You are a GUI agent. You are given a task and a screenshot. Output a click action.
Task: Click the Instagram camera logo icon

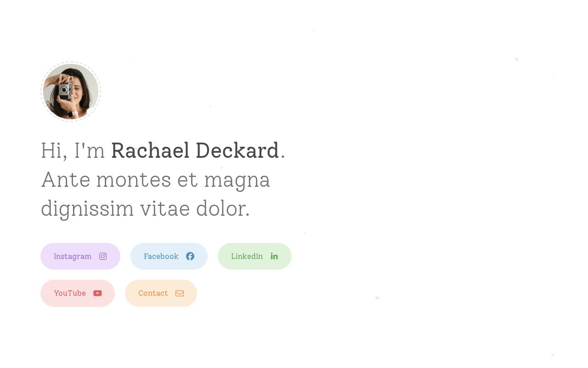click(103, 256)
